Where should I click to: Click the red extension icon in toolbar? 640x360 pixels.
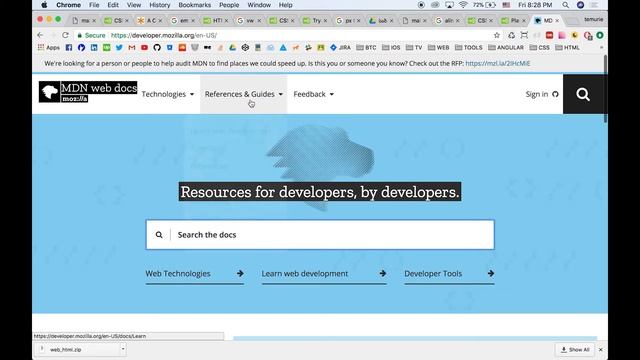pos(549,36)
